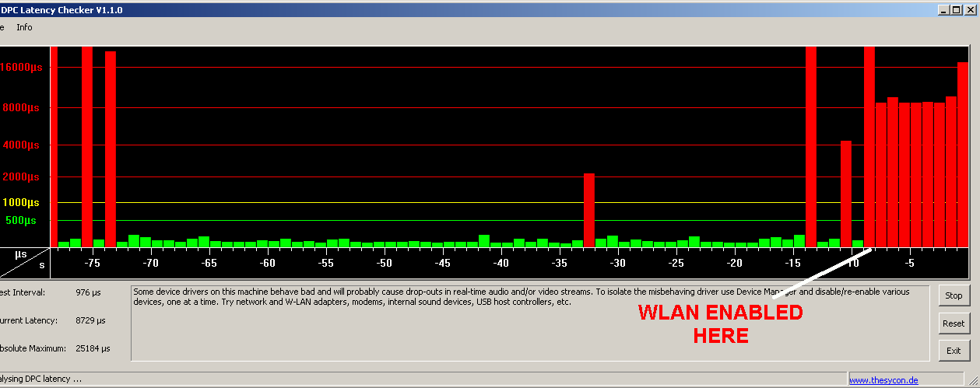Click the 25184 µs absolute maximum value
The image size is (980, 388).
point(93,348)
